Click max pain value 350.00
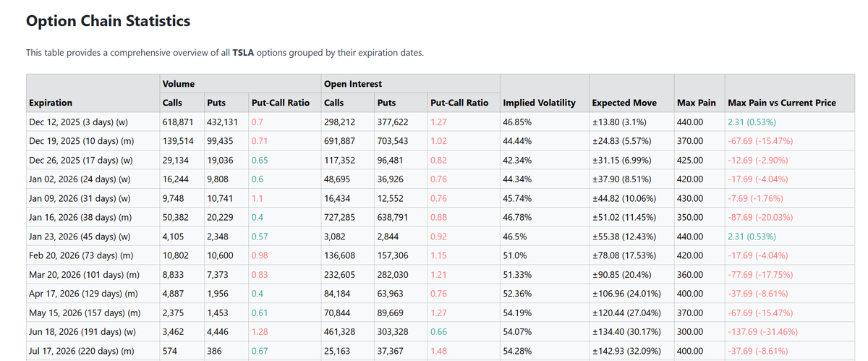The image size is (868, 361). tap(689, 217)
